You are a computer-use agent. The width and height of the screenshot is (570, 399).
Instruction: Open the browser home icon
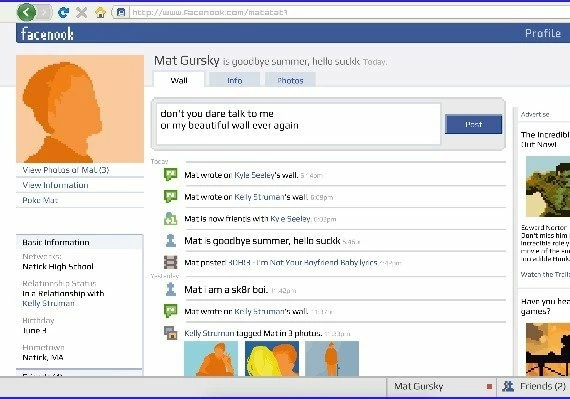[100, 13]
